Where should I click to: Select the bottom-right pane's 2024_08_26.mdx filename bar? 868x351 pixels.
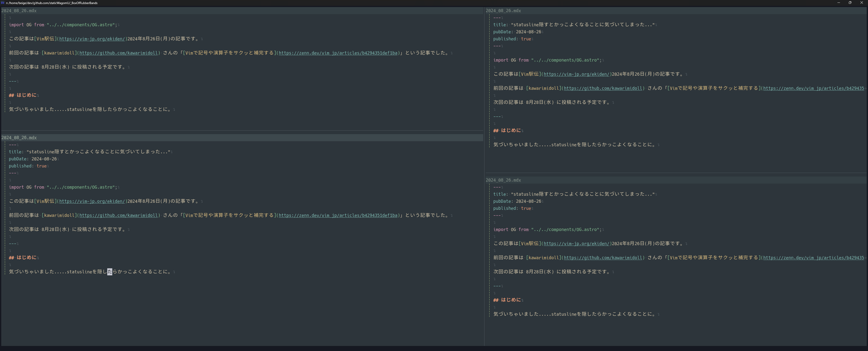(x=503, y=180)
